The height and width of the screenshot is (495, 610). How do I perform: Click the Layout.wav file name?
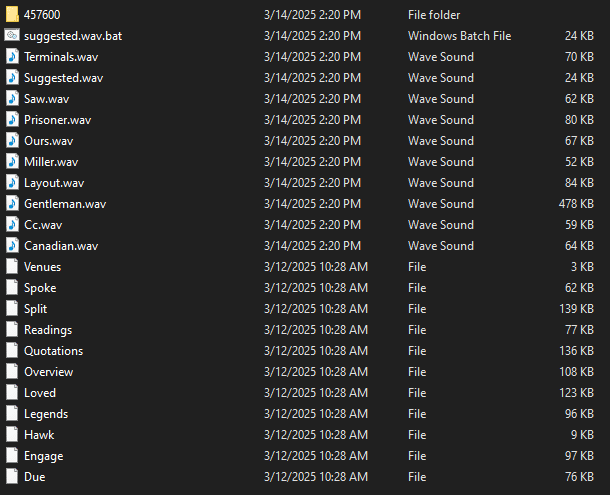tap(54, 183)
